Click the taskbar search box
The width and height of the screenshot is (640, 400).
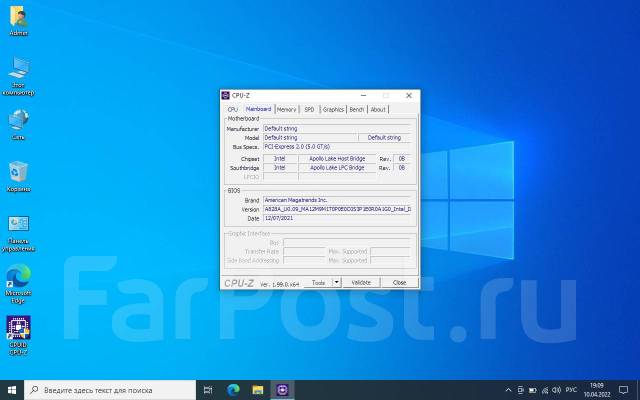(x=110, y=389)
